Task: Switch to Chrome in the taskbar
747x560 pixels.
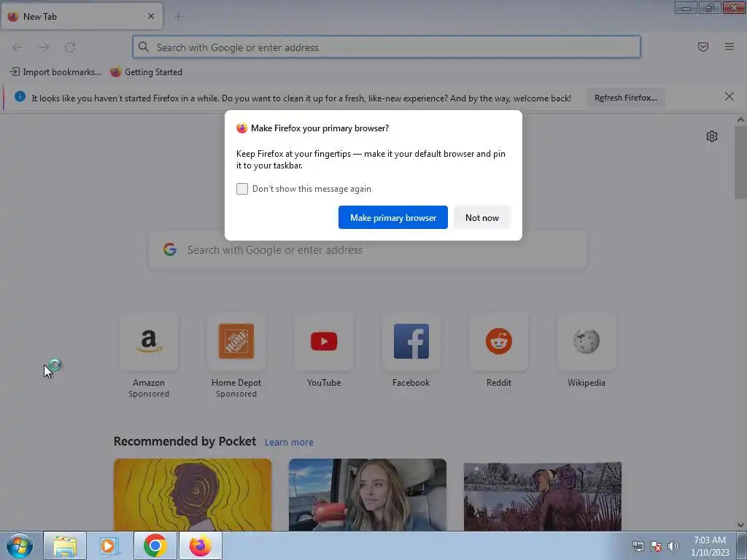Action: click(155, 545)
